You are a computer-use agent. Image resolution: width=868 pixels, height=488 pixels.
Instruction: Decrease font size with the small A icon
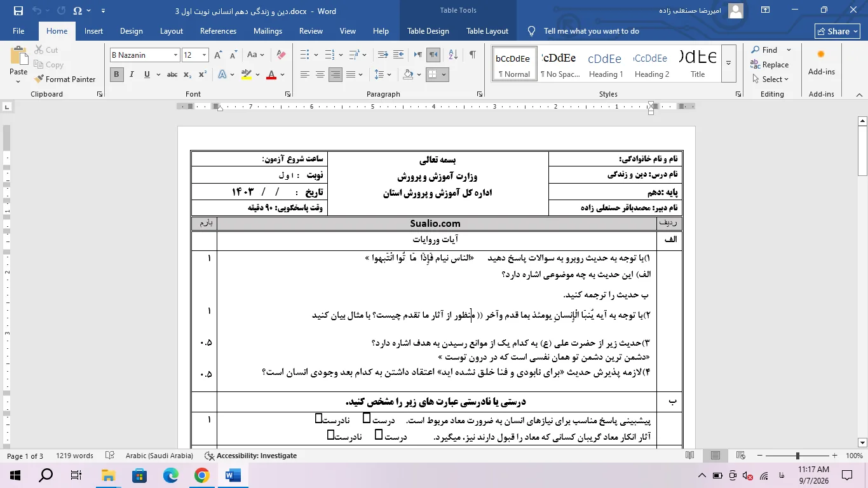[232, 55]
